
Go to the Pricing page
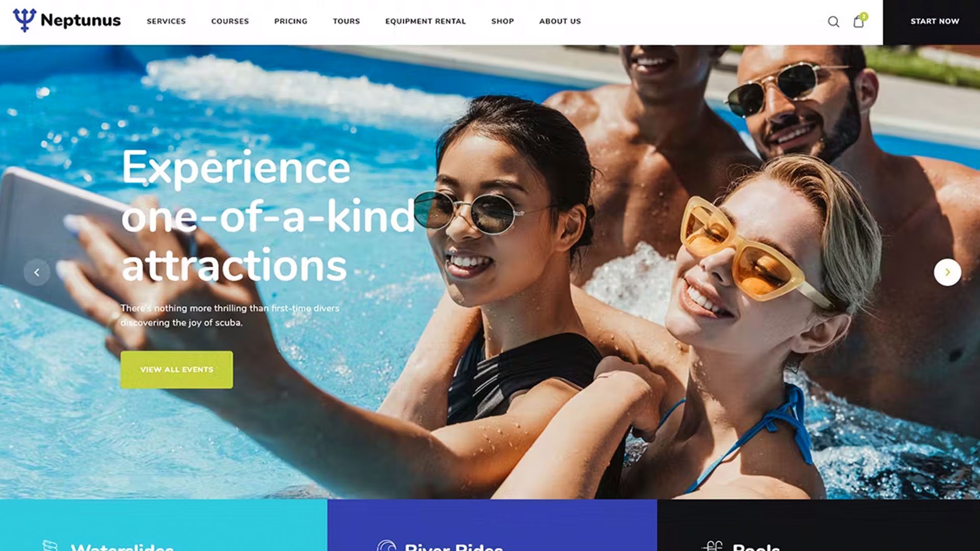(291, 21)
